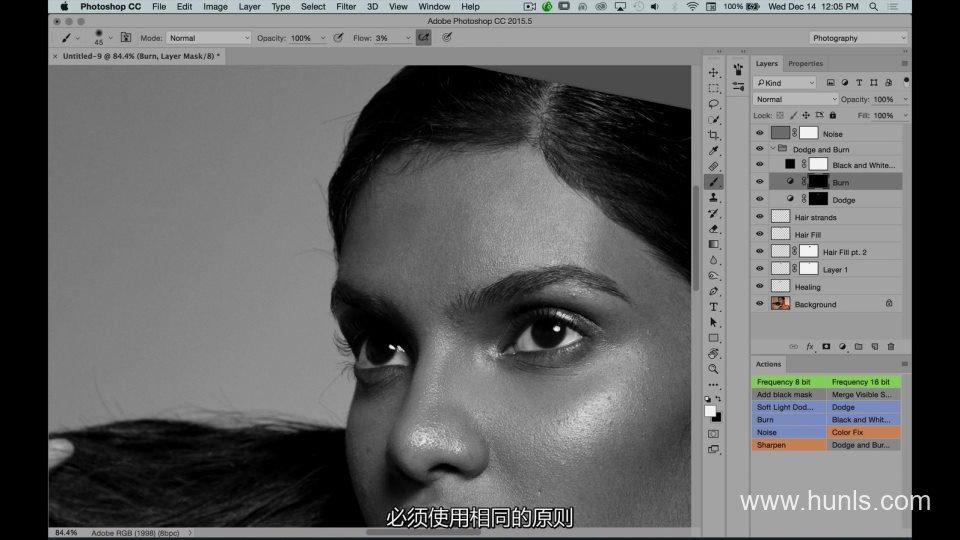Screen dimensions: 960x540
Task: Open the layer Fill dropdown
Action: (x=906, y=116)
